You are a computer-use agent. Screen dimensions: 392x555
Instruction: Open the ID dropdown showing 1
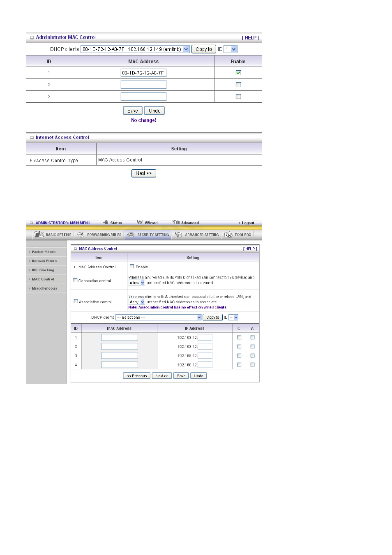[231, 49]
